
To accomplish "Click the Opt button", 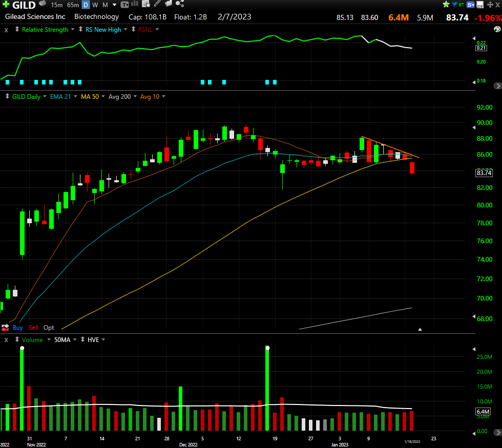I will click(x=49, y=327).
